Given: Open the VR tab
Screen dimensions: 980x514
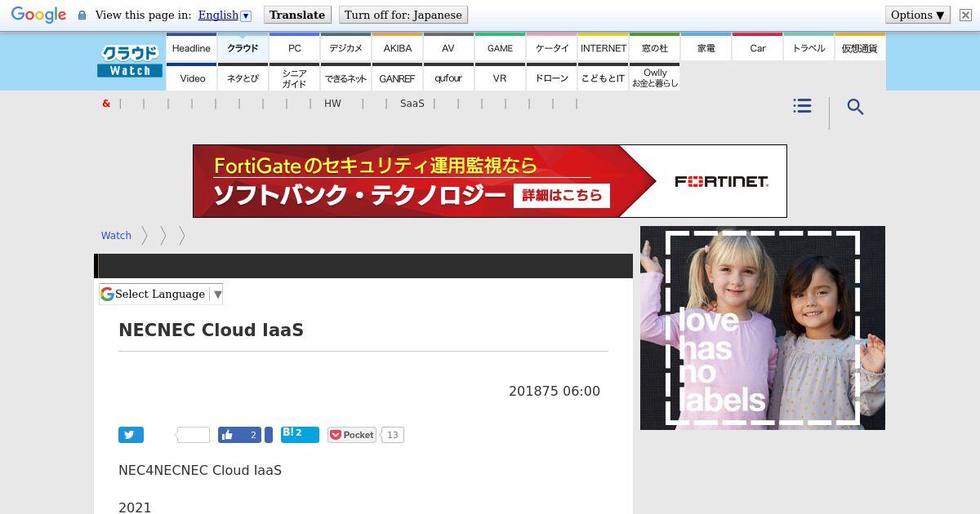Looking at the screenshot, I should click(500, 78).
